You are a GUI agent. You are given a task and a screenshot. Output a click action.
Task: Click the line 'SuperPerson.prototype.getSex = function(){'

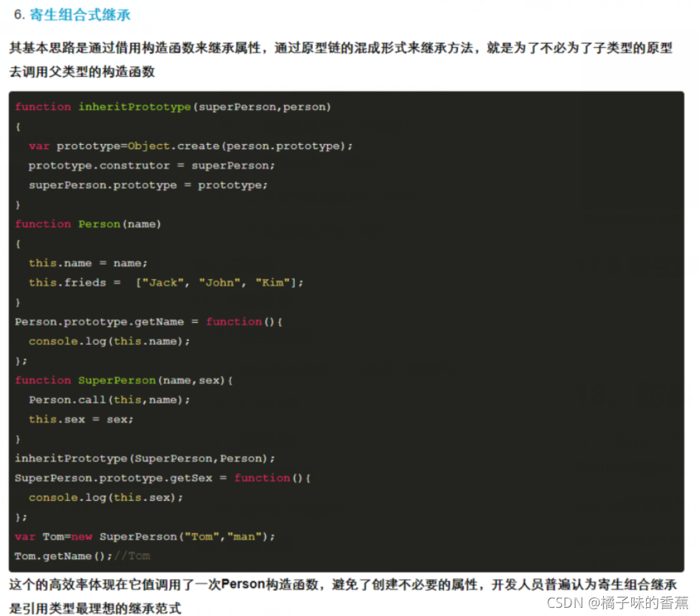tap(163, 478)
